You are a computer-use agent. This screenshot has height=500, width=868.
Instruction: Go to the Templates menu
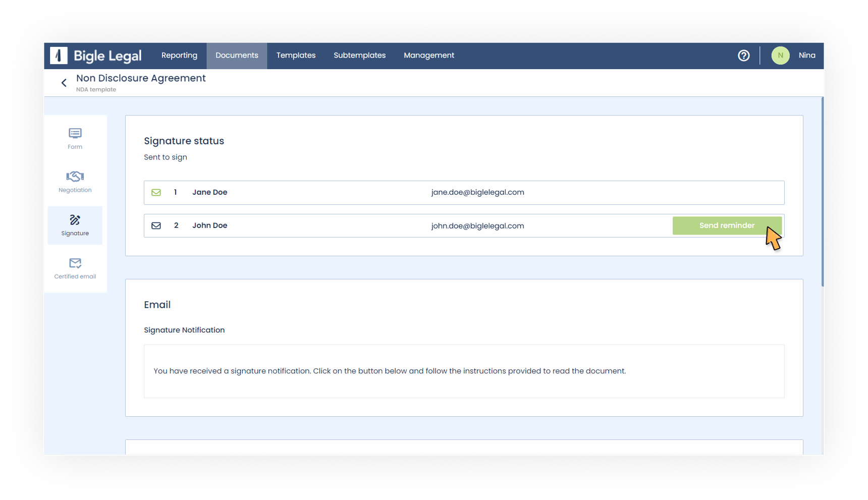click(x=296, y=55)
